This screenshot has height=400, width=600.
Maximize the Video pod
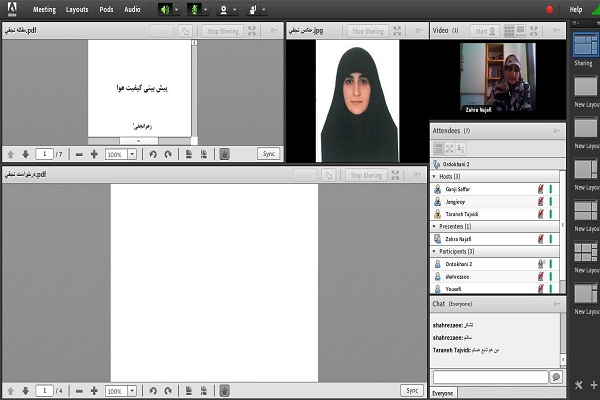click(534, 31)
